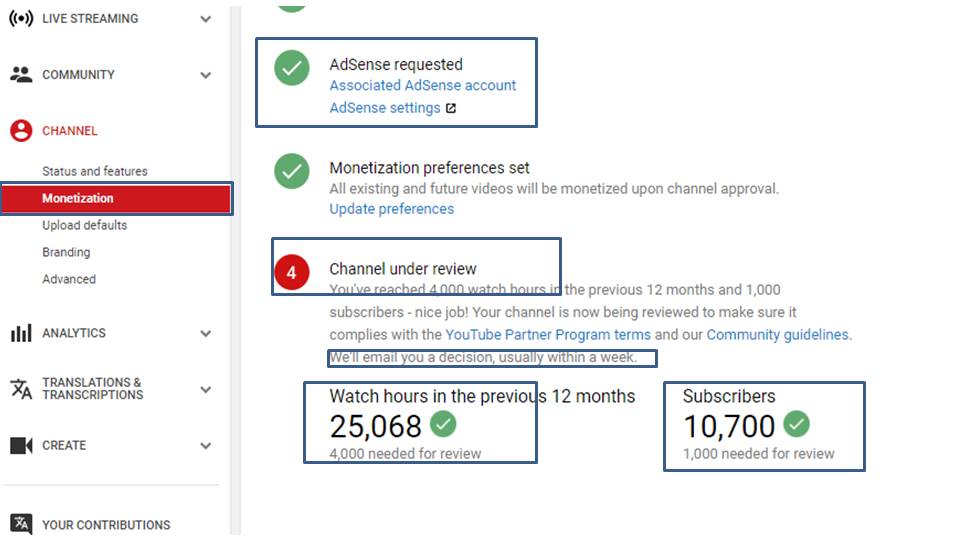Open the Analytics menu label

click(x=74, y=333)
